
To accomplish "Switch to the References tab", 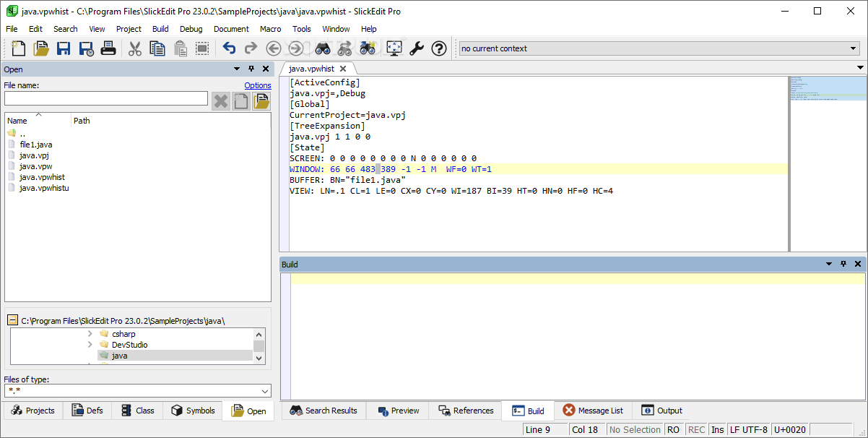I will [x=466, y=411].
